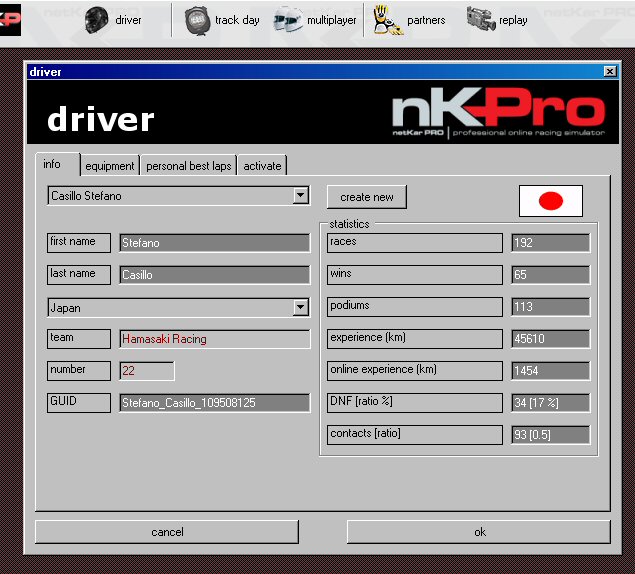Screen dimensions: 635x574
Task: Close the driver dialog window
Action: (610, 71)
